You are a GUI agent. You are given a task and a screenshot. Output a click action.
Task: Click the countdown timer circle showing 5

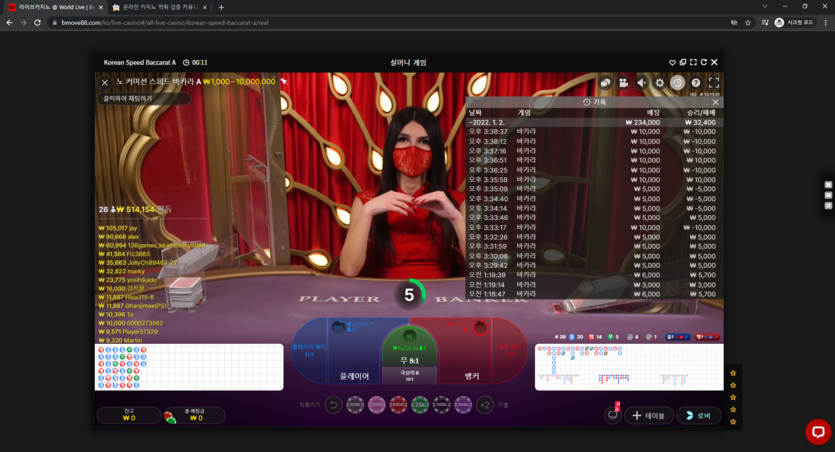pos(409,294)
